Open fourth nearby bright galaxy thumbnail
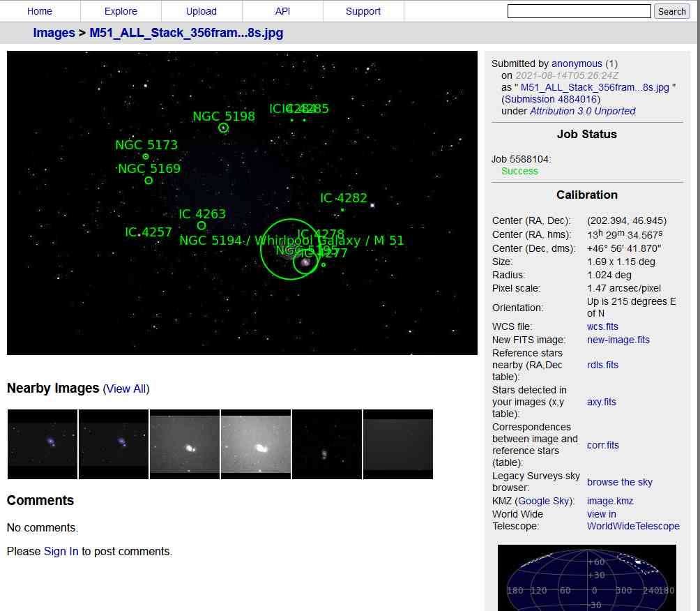 tap(256, 444)
